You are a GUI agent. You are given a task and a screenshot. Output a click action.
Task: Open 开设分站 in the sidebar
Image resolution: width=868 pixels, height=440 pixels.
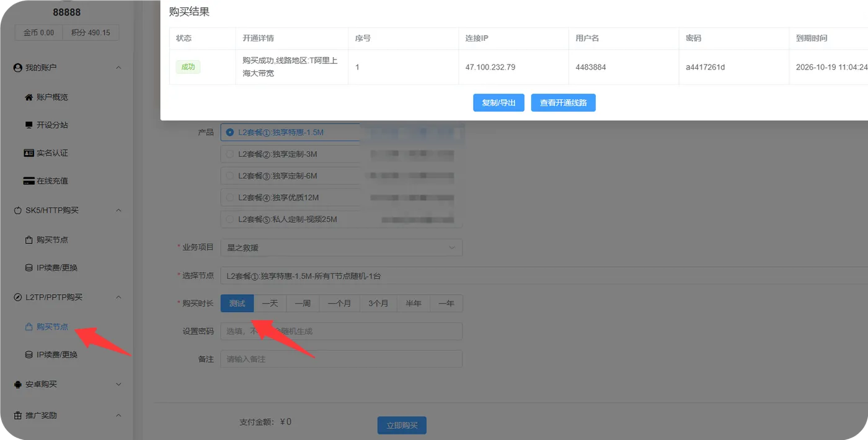pyautogui.click(x=52, y=125)
